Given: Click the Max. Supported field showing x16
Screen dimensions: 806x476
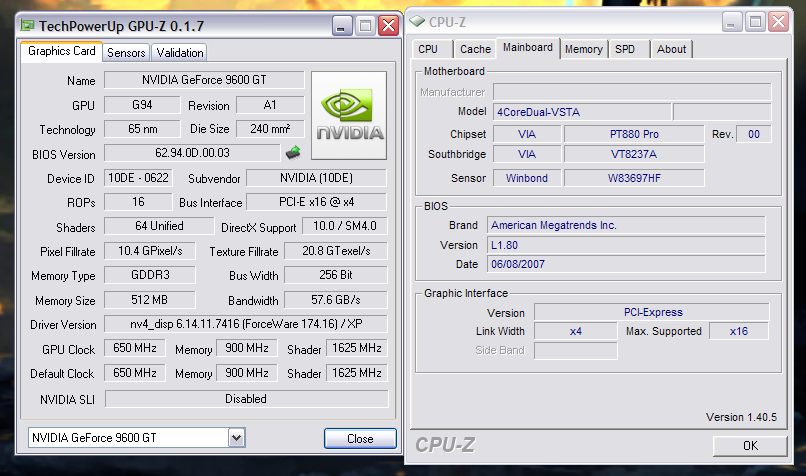Looking at the screenshot, I should pos(739,331).
